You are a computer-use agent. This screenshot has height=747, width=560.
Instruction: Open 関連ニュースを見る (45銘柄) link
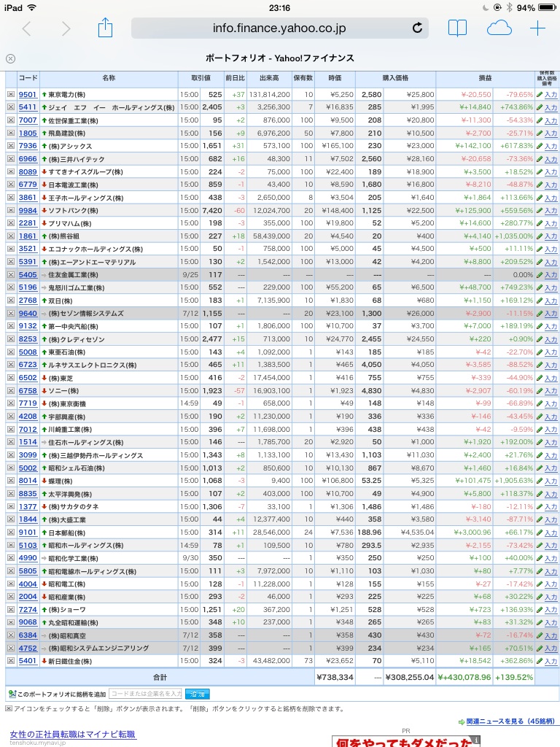[510, 721]
